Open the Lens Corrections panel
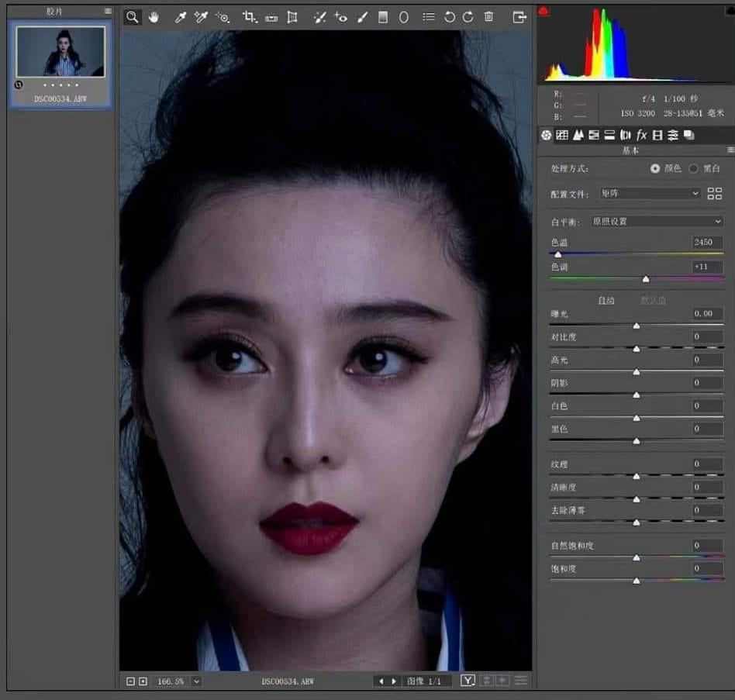735x700 pixels. [x=626, y=135]
